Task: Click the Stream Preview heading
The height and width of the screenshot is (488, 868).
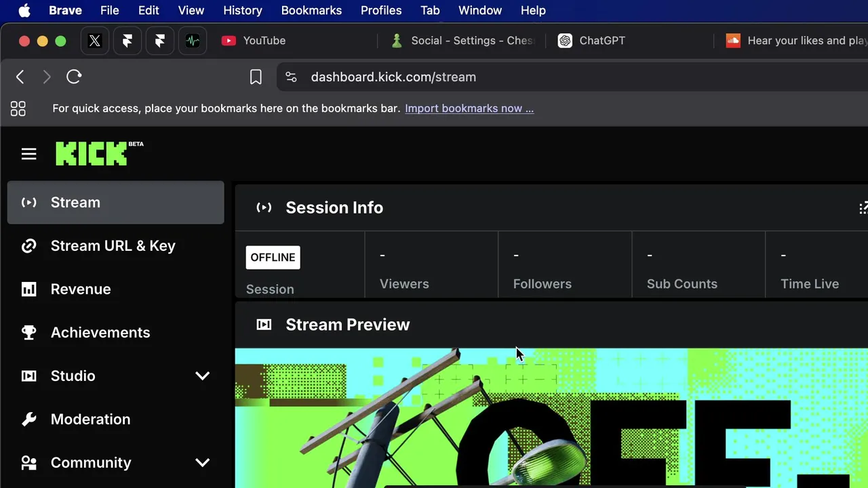Action: 348,325
